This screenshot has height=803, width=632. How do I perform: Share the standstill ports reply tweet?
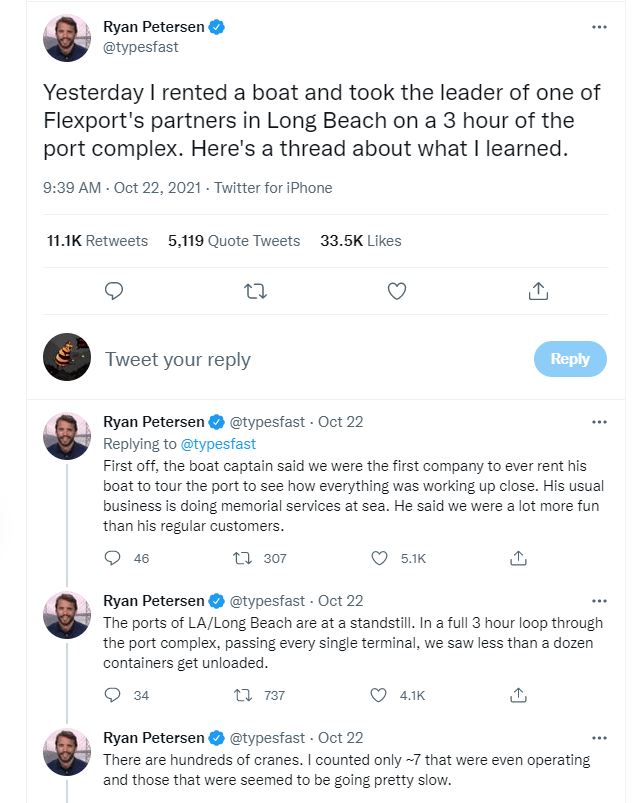518,695
